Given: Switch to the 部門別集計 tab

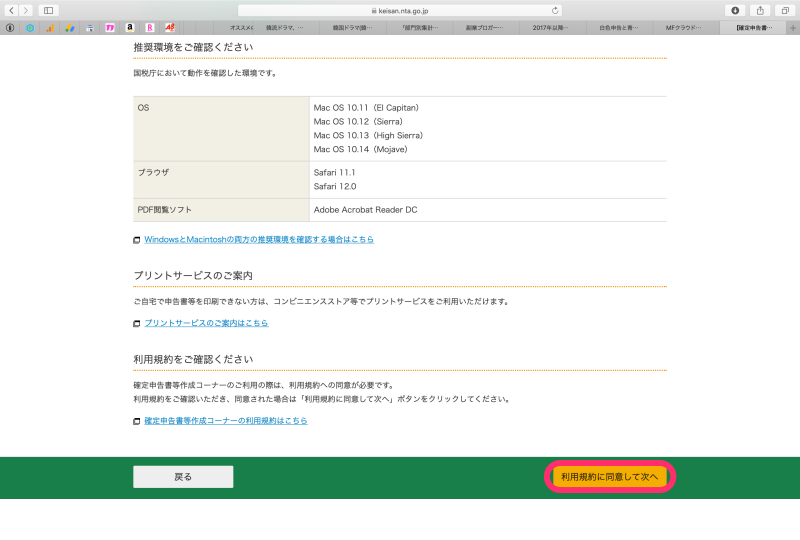Looking at the screenshot, I should [x=419, y=28].
